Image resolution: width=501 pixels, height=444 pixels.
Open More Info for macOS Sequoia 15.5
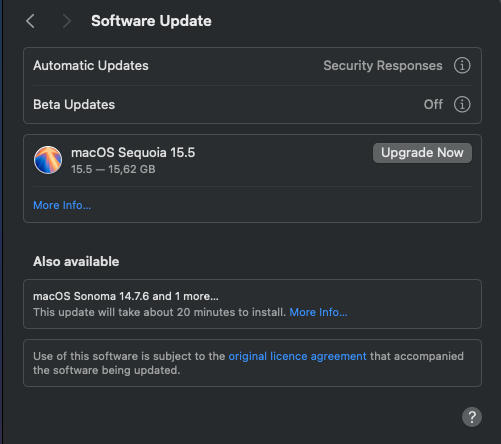[x=62, y=205]
